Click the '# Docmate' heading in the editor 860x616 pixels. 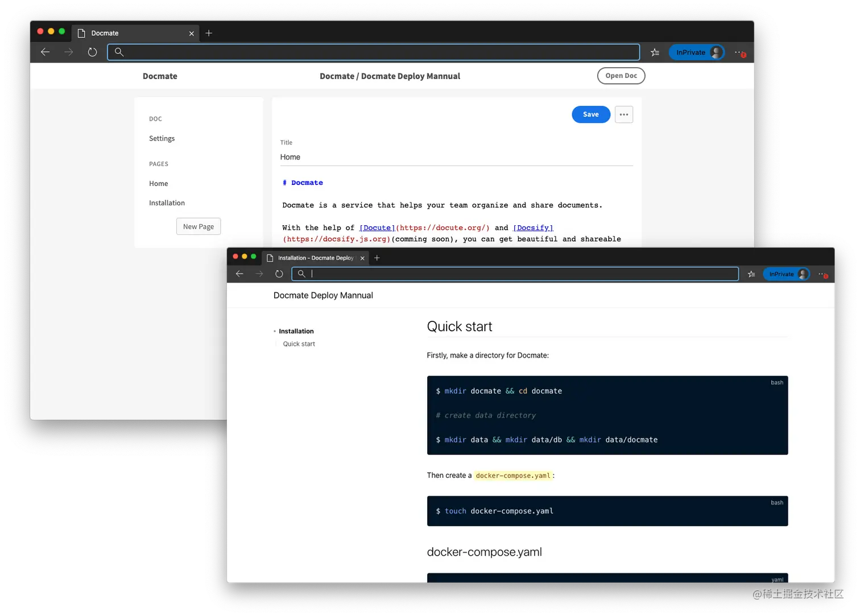coord(303,183)
